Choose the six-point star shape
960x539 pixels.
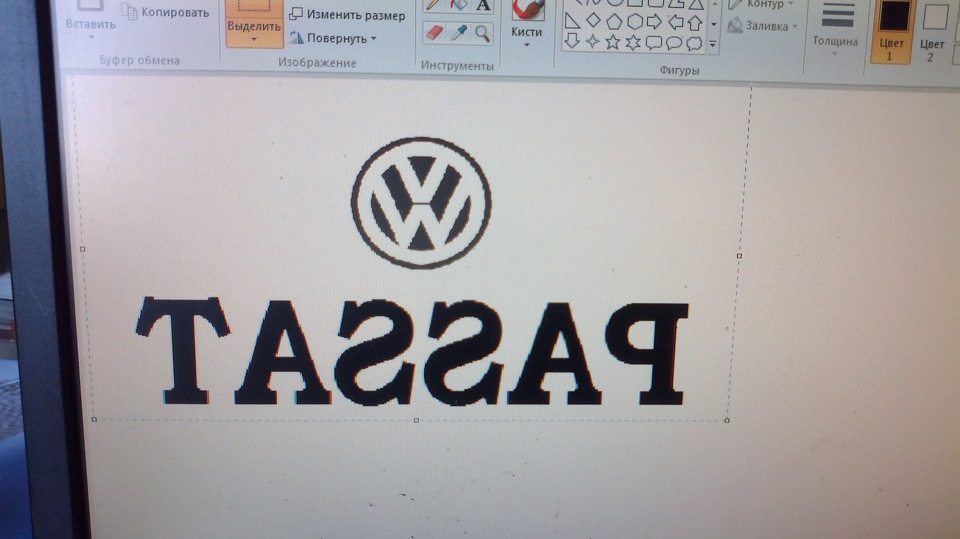click(632, 42)
